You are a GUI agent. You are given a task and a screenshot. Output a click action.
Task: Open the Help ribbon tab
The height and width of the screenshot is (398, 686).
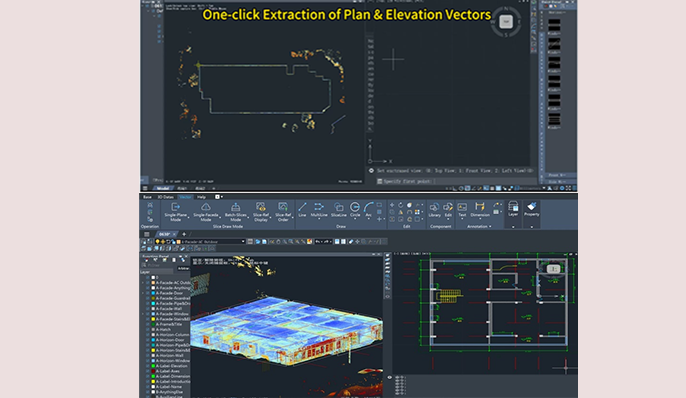coord(201,197)
